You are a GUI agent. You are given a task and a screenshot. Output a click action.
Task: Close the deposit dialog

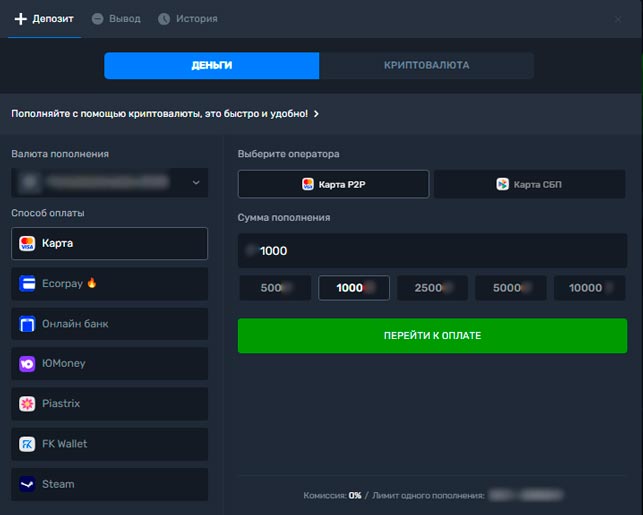pos(618,19)
